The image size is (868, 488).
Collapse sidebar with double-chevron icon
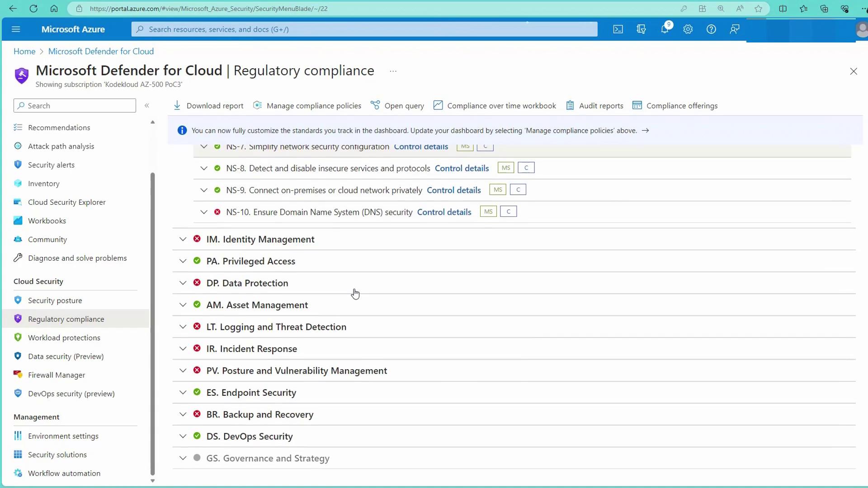tap(147, 105)
